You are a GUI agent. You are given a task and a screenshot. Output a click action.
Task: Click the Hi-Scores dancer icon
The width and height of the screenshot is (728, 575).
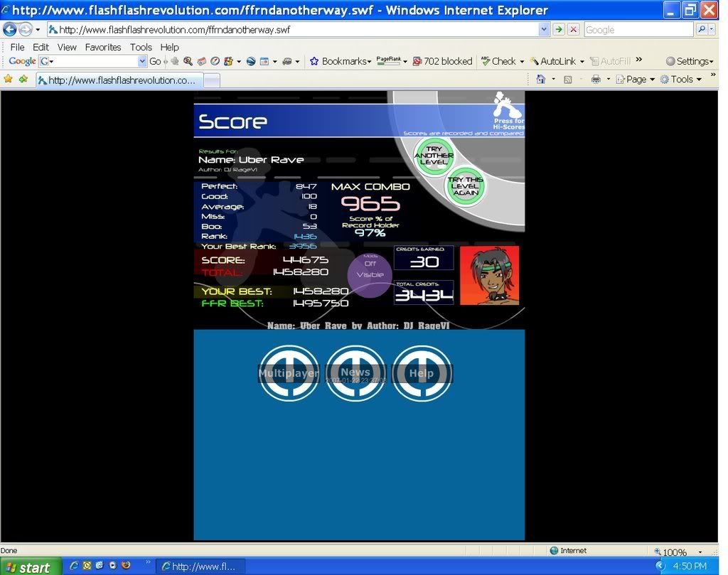pos(508,105)
